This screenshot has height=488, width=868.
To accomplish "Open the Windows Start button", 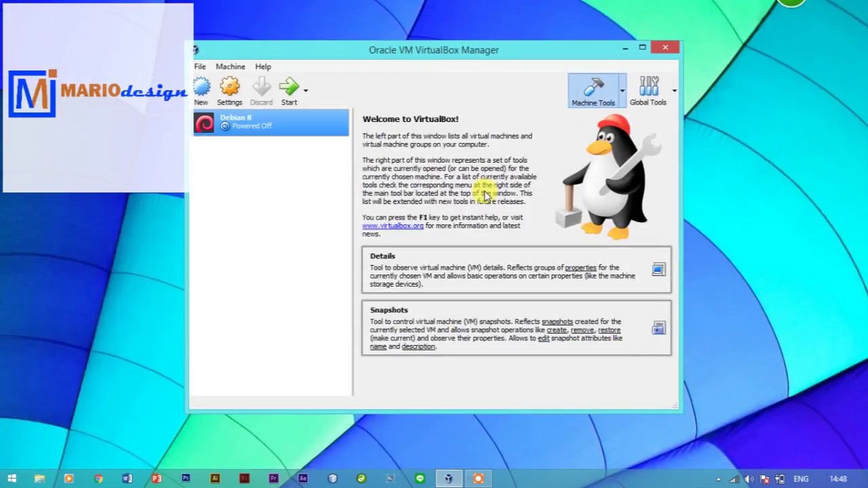I will point(12,479).
